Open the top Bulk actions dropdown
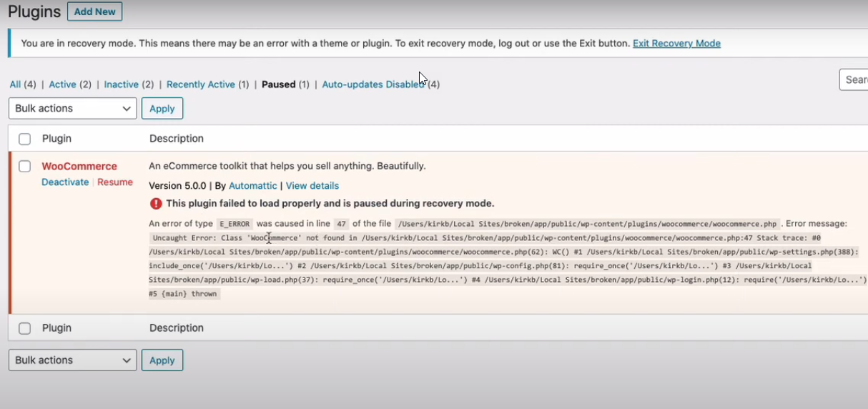Image resolution: width=868 pixels, height=409 pixels. [72, 108]
